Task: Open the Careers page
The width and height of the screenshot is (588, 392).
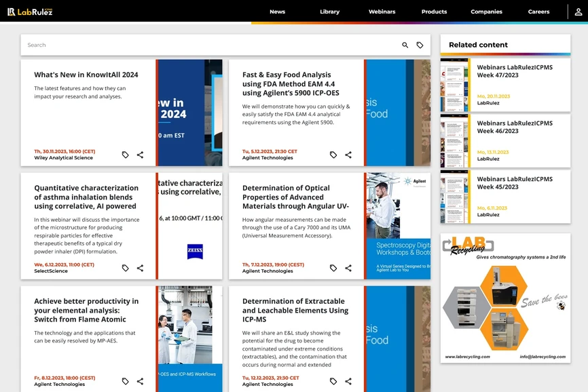Action: [538, 12]
